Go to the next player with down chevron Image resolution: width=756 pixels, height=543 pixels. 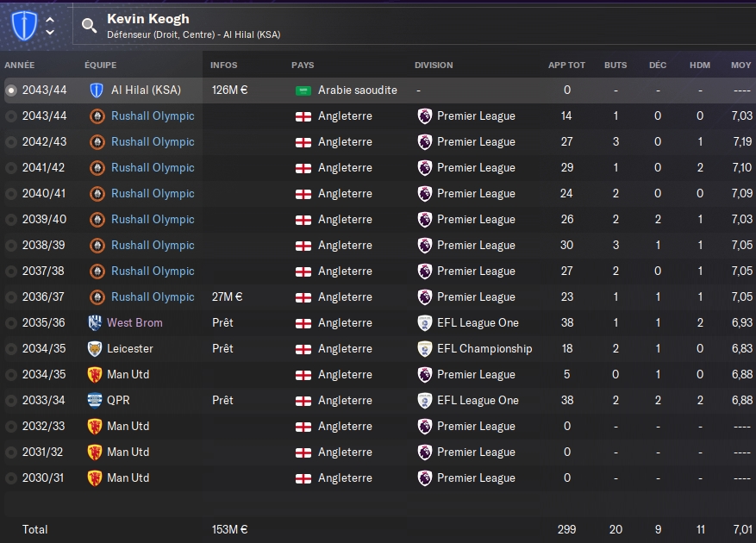pos(50,33)
